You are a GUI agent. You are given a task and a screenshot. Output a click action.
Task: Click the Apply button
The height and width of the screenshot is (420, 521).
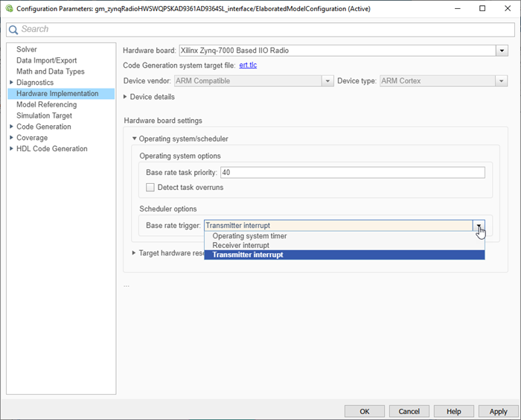point(498,411)
